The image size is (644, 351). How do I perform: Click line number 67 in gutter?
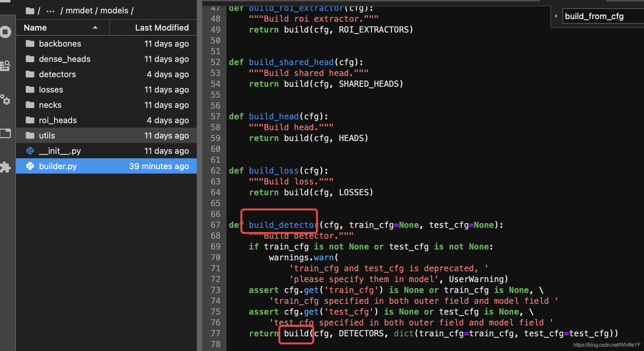tap(215, 225)
